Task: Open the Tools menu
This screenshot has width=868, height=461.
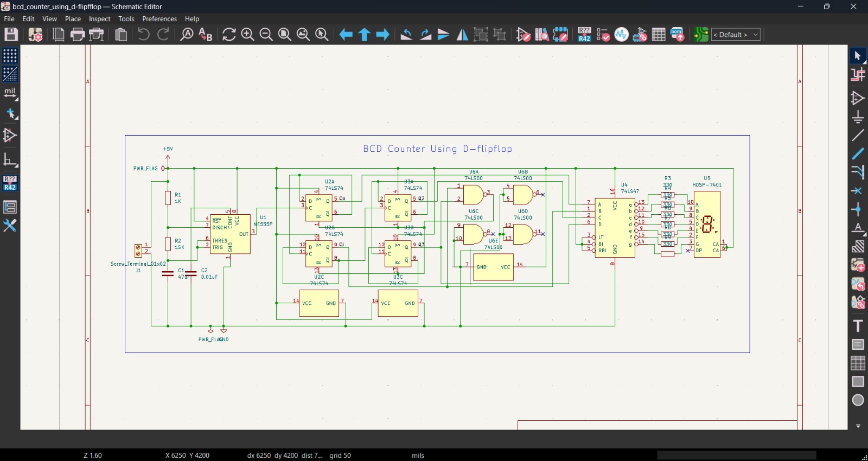Action: tap(126, 19)
